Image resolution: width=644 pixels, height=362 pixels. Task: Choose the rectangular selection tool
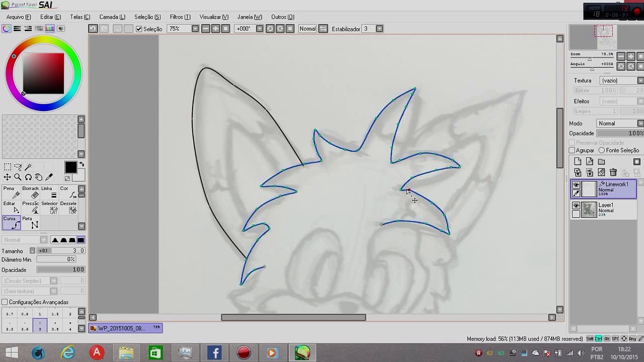pyautogui.click(x=8, y=167)
